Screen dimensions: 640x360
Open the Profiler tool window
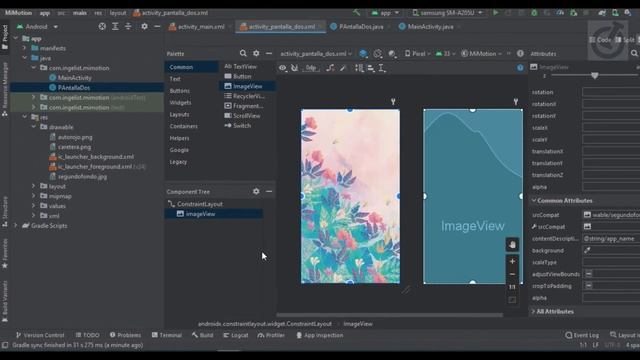271,335
